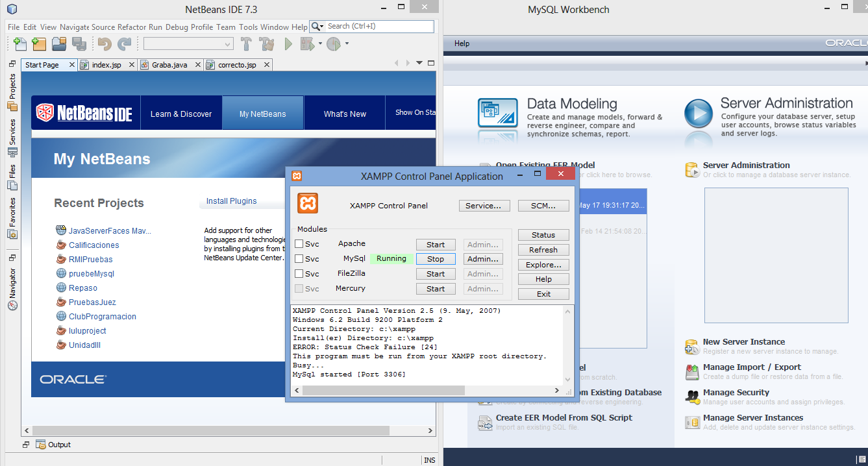Screen dimensions: 868x466
Task: Show the open documents list arrow in editor
Action: click(x=420, y=63)
